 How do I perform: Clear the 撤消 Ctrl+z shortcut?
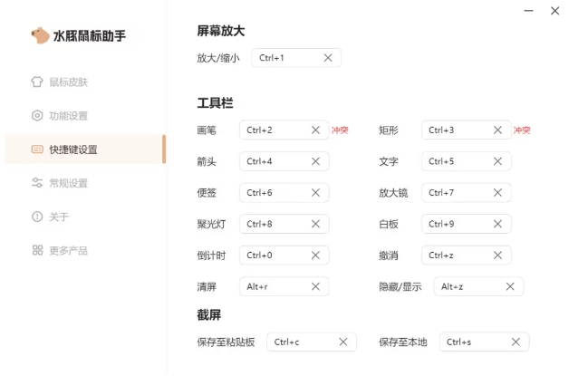pos(497,255)
